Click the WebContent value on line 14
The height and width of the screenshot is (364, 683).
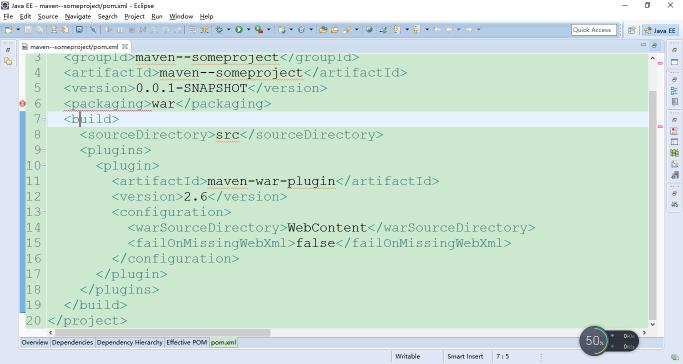coord(327,228)
